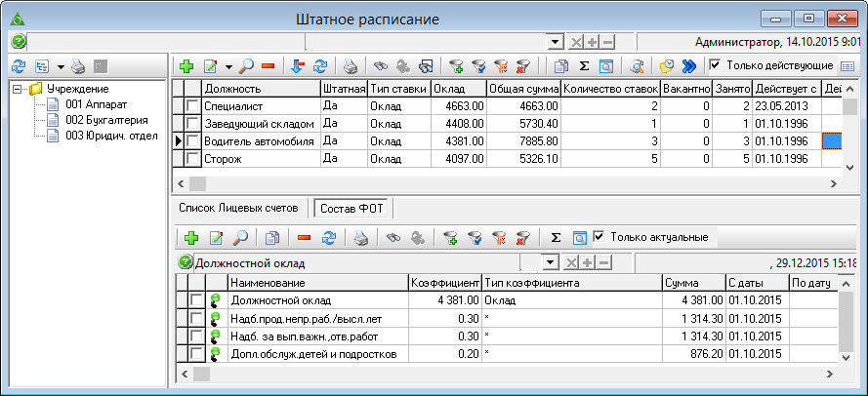This screenshot has height=396, width=868.
Task: Click the upper table horizontal scrollbar right arrow
Action: [x=834, y=183]
